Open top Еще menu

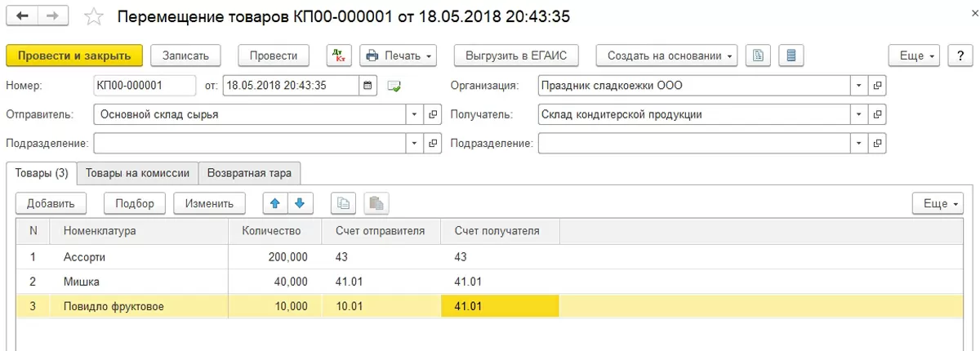tap(915, 56)
